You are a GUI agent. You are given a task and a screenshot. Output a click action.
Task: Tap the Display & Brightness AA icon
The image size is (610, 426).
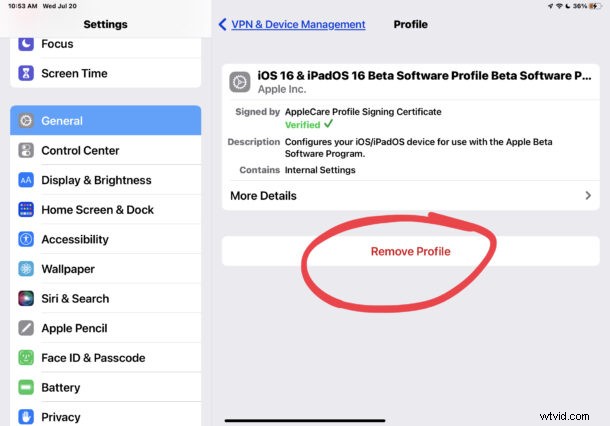coord(26,180)
